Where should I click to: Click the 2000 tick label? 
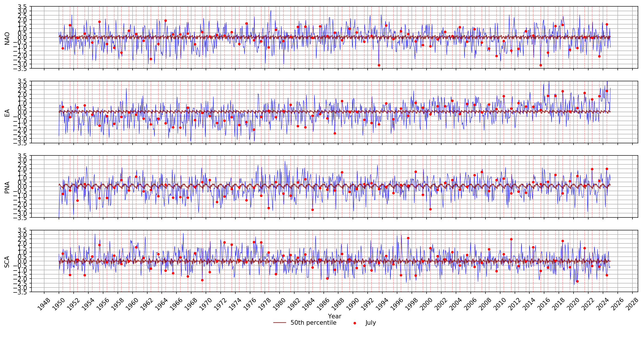(426, 304)
